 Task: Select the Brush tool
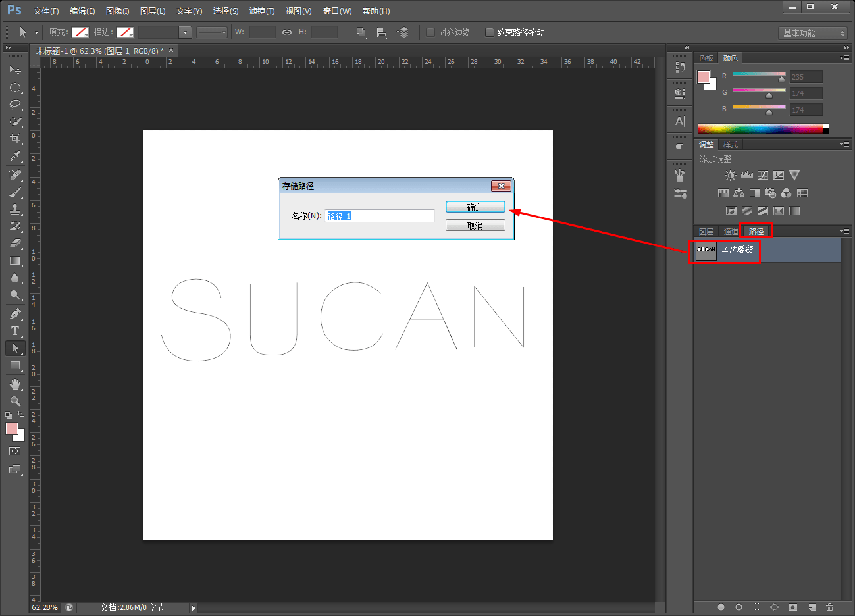15,192
